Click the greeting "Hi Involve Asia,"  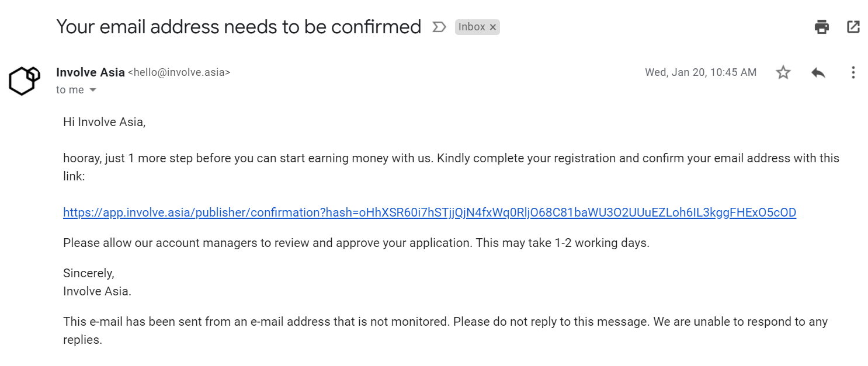click(x=104, y=122)
